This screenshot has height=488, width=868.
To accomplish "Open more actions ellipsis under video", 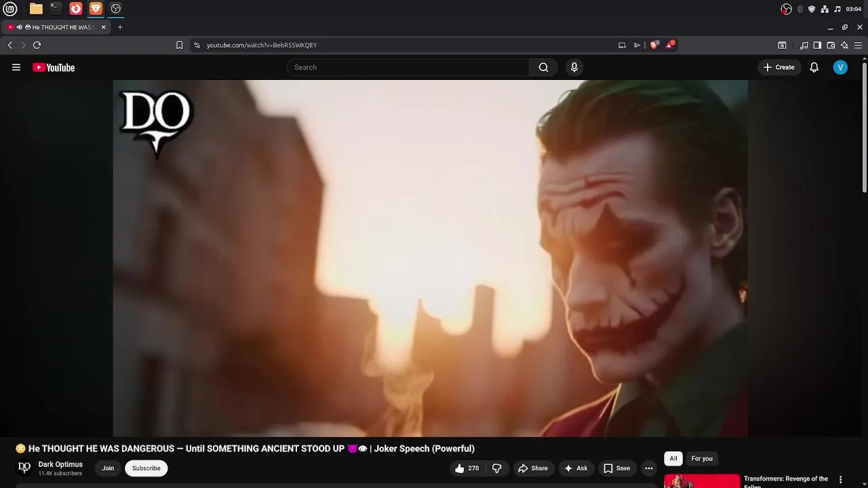I will [649, 468].
